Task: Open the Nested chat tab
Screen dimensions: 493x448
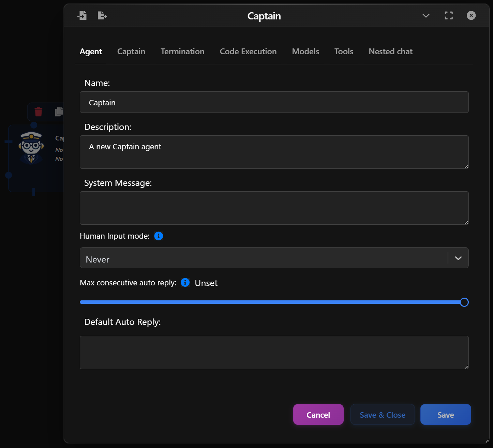Action: click(390, 51)
